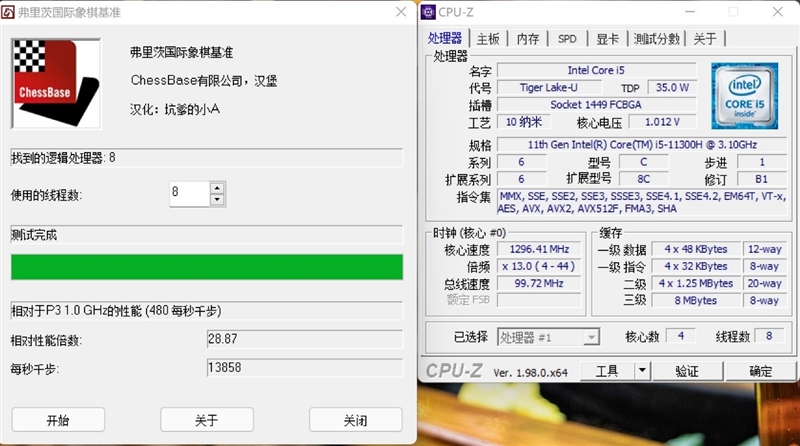Click the 确定 button
Viewport: 800px width, 446px height.
(760, 371)
